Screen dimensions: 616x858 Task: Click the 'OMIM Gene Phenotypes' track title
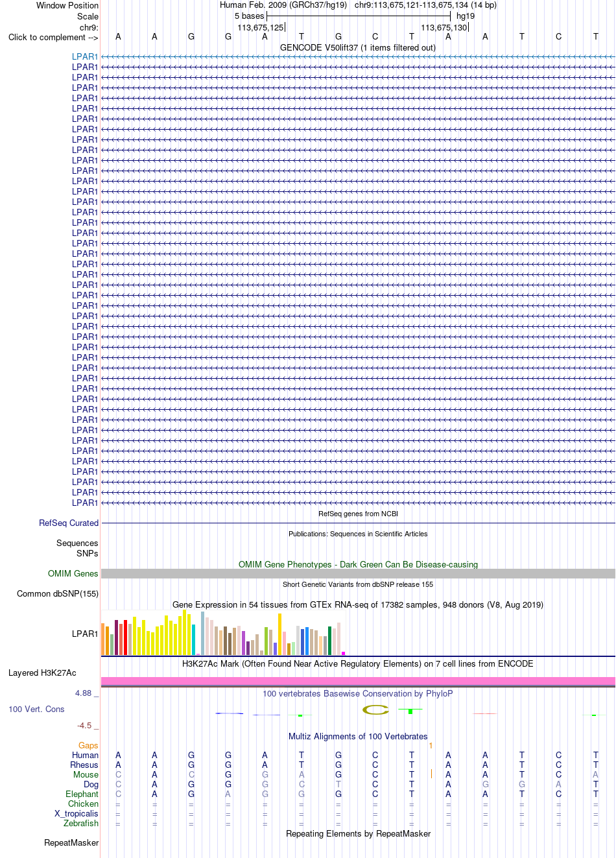pos(358,564)
